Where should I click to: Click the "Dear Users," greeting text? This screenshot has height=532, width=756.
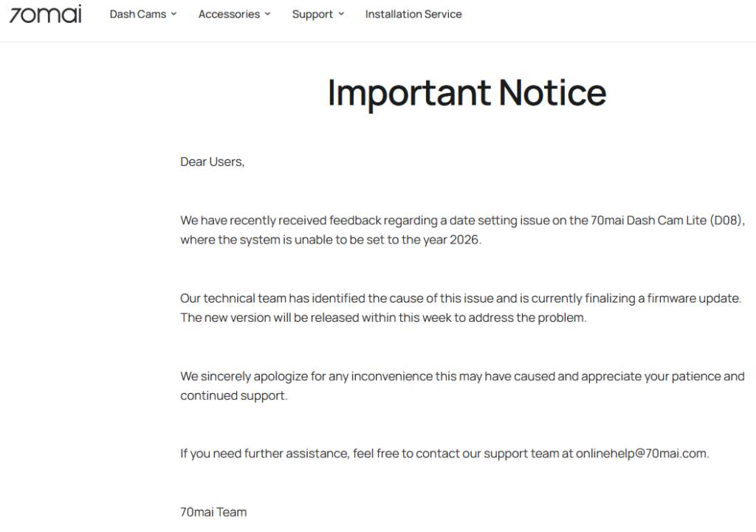point(213,162)
